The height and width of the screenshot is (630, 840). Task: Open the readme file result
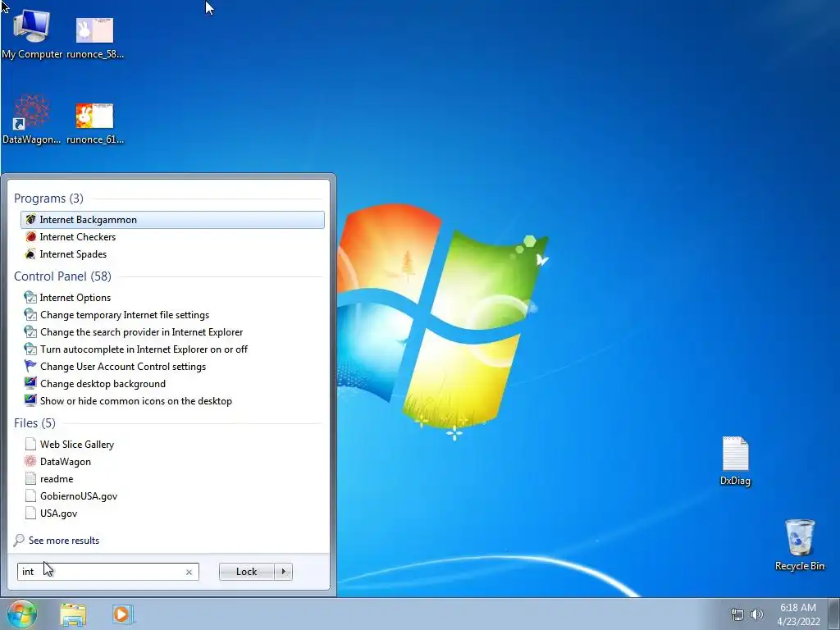172,479
